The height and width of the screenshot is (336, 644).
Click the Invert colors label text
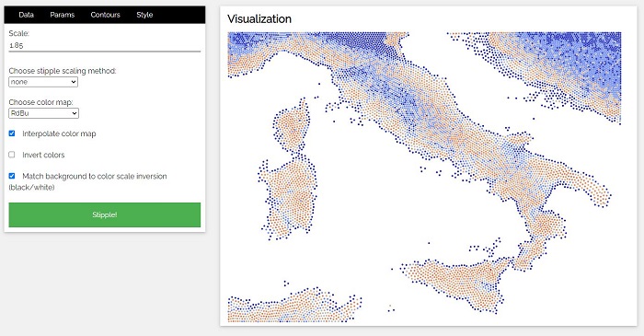[43, 155]
